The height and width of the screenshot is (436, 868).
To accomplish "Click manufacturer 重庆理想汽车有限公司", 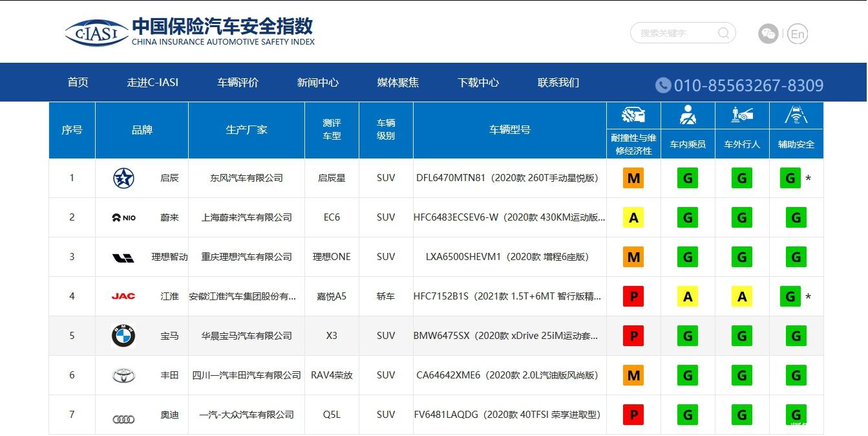I will tap(246, 257).
